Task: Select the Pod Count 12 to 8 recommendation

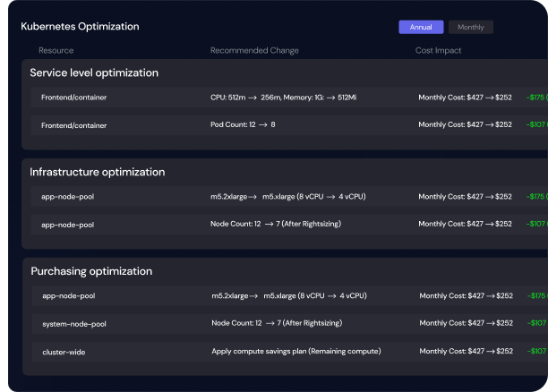Action: click(243, 124)
